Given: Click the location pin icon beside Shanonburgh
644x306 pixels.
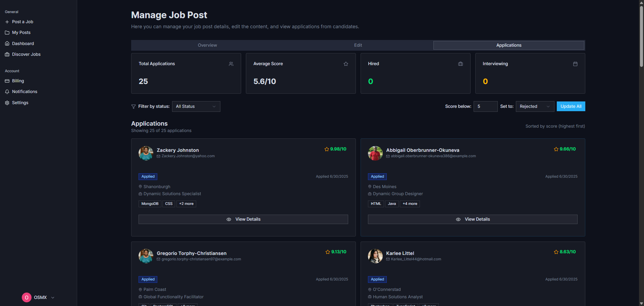Looking at the screenshot, I should pyautogui.click(x=140, y=187).
